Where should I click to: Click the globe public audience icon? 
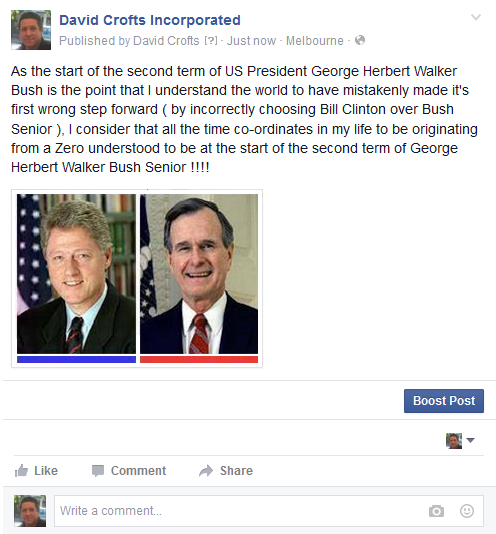[x=360, y=40]
